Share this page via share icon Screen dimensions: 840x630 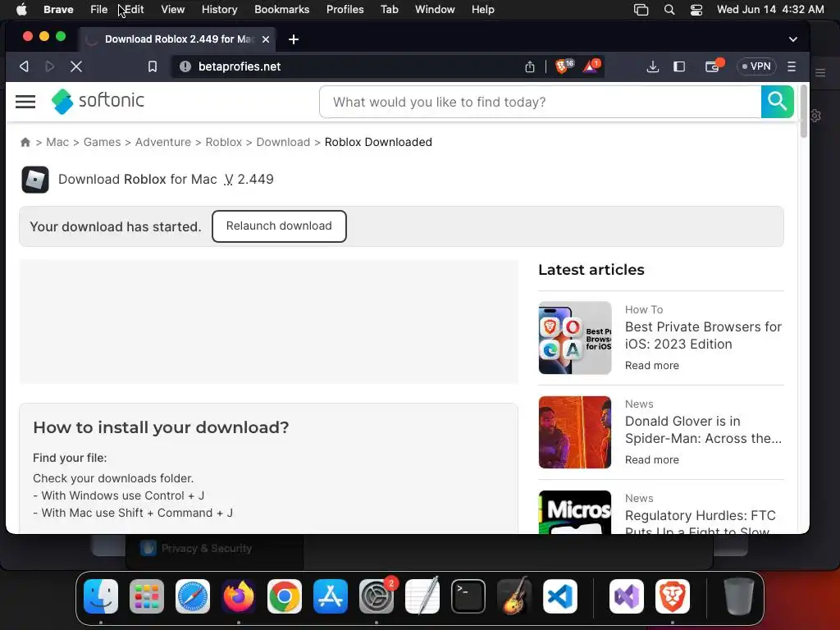coord(530,66)
